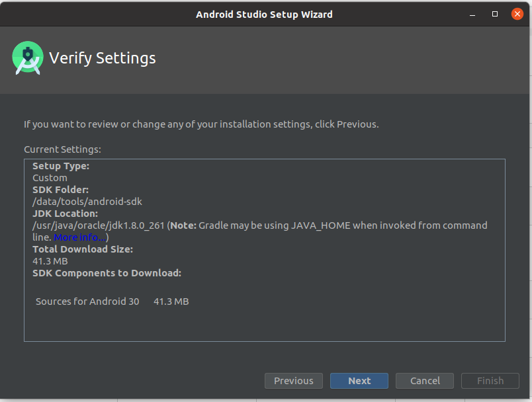Go back with the Previous button
The image size is (532, 402).
294,381
